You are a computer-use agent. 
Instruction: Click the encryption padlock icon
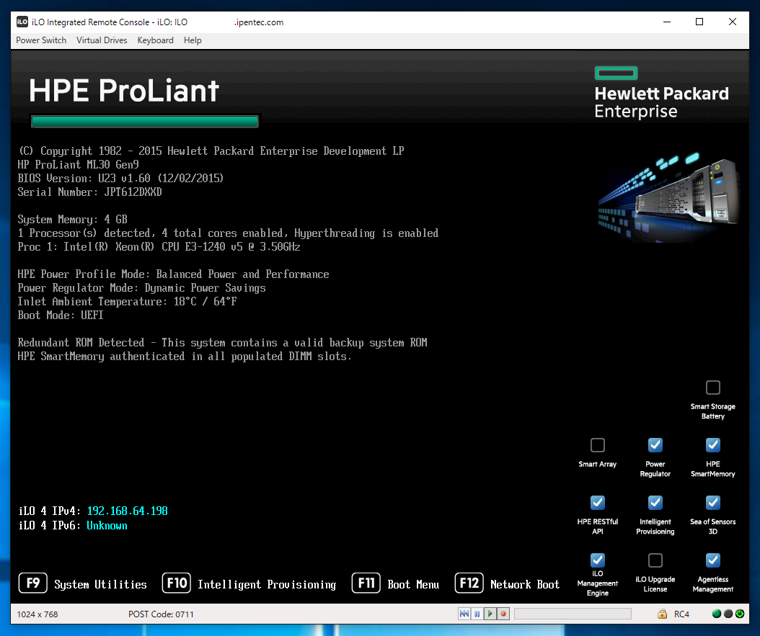point(662,614)
